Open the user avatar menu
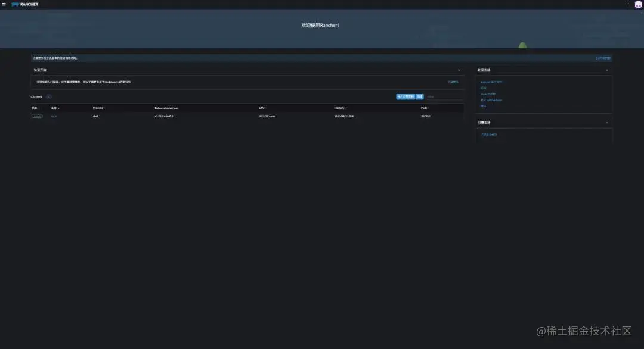This screenshot has width=644, height=349. (638, 5)
